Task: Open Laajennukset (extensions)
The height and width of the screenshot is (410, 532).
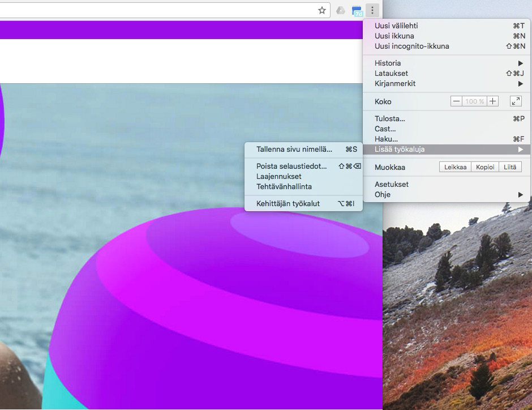Action: tap(304, 177)
